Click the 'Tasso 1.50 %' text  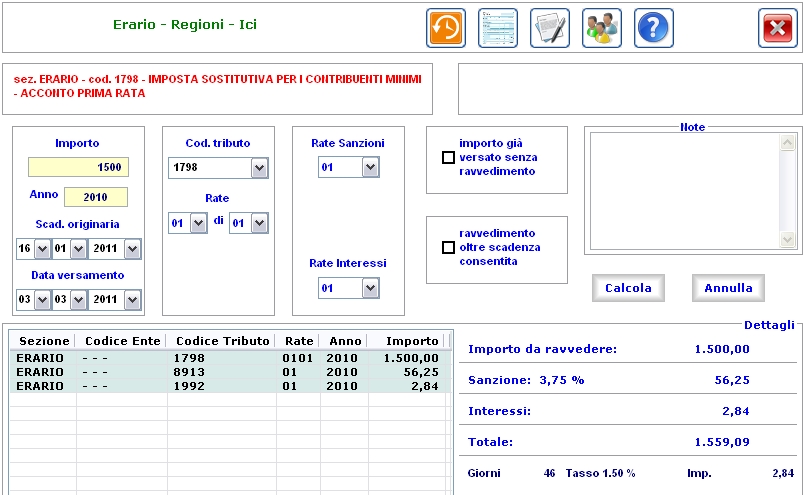coord(600,473)
